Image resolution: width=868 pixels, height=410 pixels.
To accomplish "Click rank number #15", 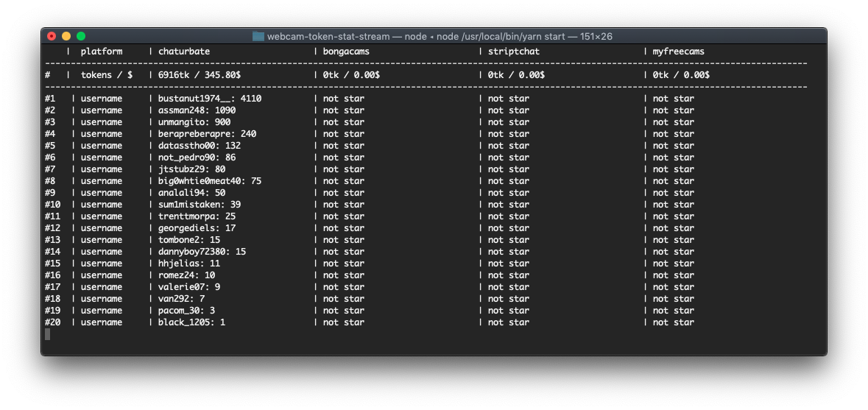I will (53, 264).
